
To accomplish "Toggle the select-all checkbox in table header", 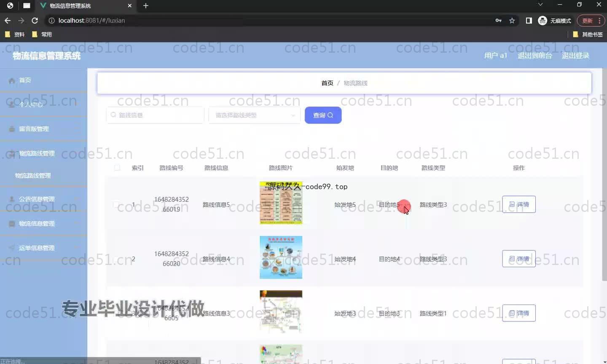I will (117, 168).
